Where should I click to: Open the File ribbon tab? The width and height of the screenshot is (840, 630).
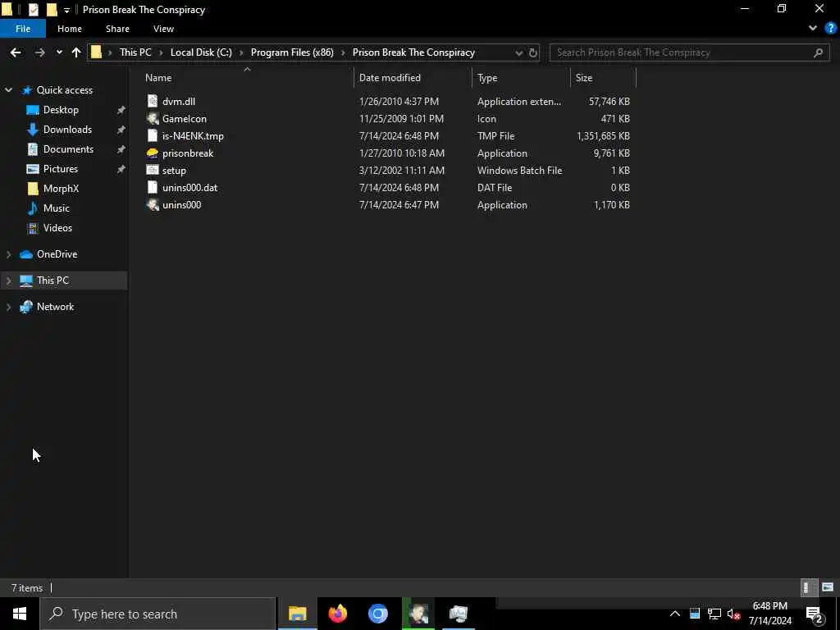pyautogui.click(x=23, y=29)
